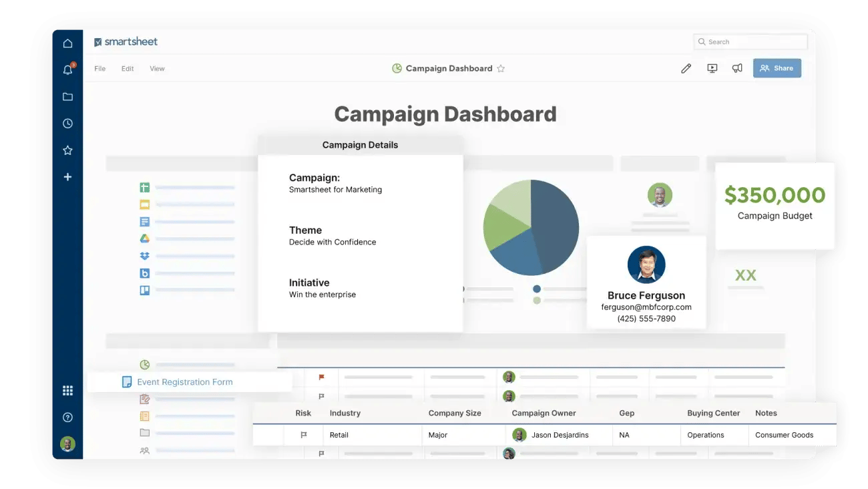868x489 pixels.
Task: Click the light green legend dot
Action: (x=537, y=301)
